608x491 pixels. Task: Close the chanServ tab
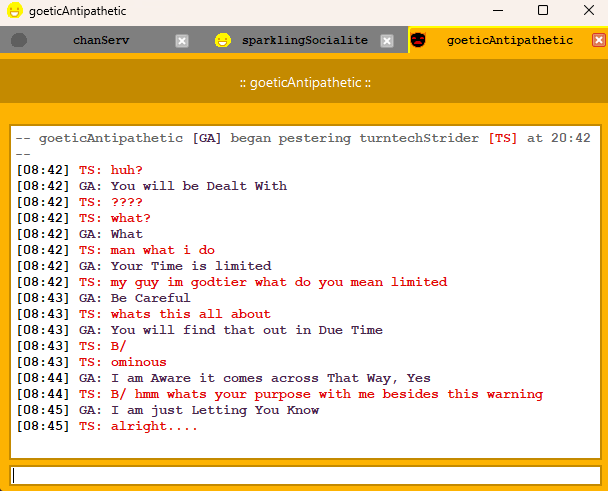182,41
